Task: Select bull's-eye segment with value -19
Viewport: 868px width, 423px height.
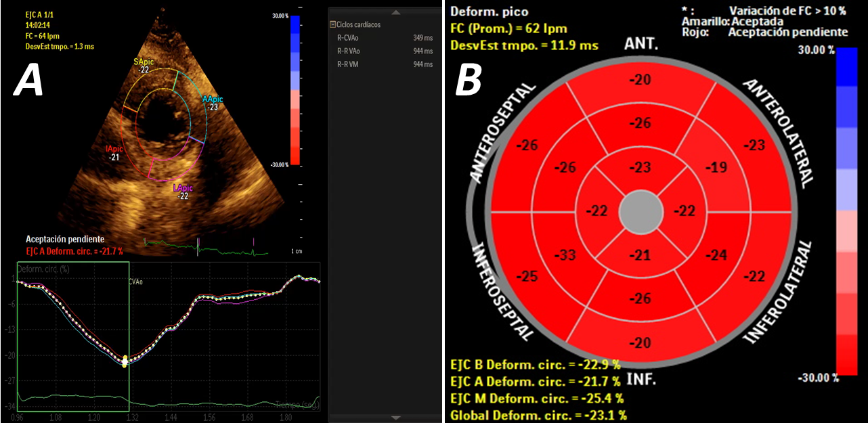Action: pos(718,167)
